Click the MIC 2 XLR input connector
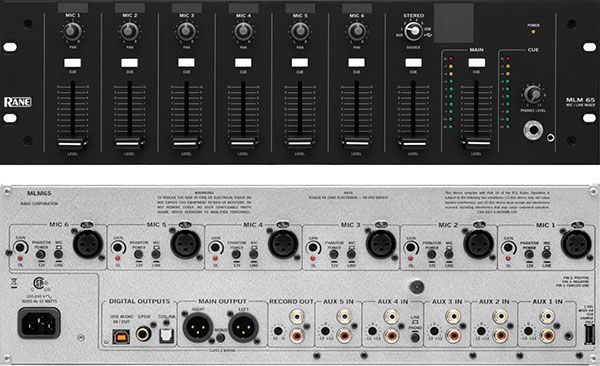The height and width of the screenshot is (366, 600). coord(479,244)
